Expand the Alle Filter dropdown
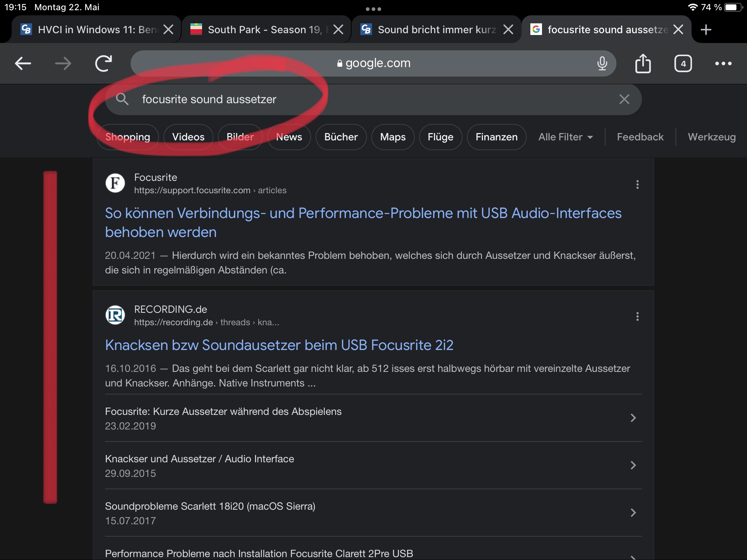 click(565, 137)
